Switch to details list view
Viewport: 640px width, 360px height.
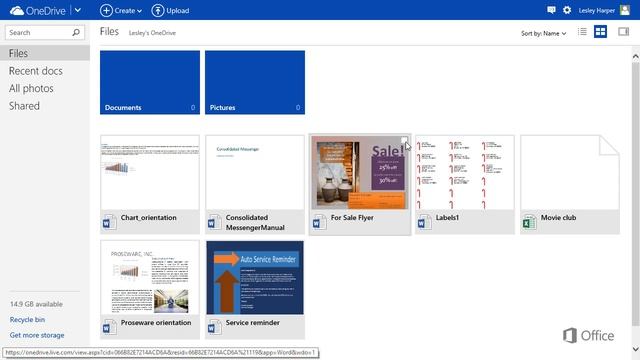click(582, 31)
